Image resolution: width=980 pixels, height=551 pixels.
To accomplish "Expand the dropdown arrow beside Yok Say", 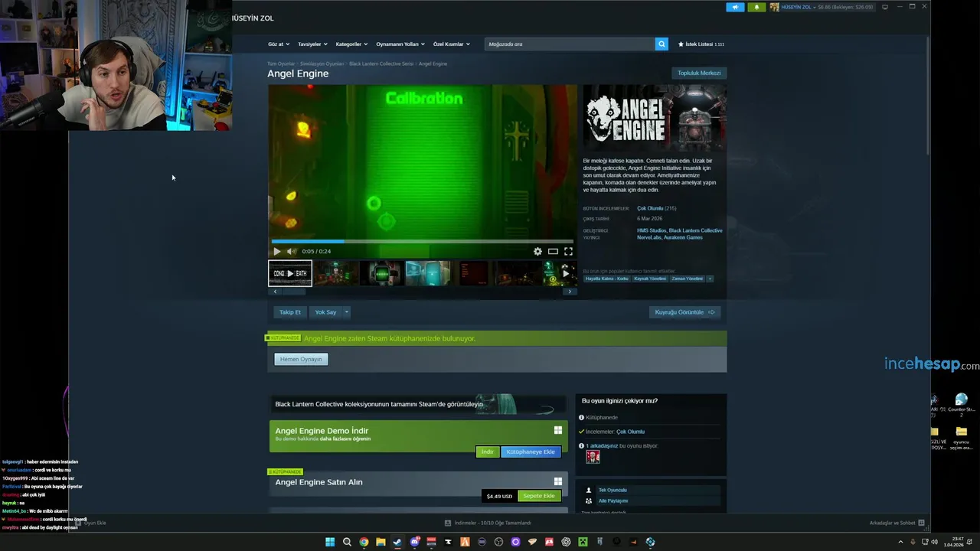I will (346, 312).
